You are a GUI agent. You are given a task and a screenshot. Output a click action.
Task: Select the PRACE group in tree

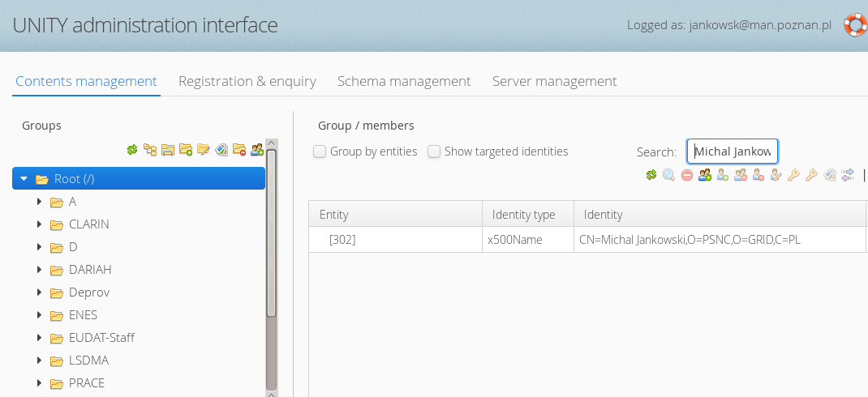pos(86,382)
